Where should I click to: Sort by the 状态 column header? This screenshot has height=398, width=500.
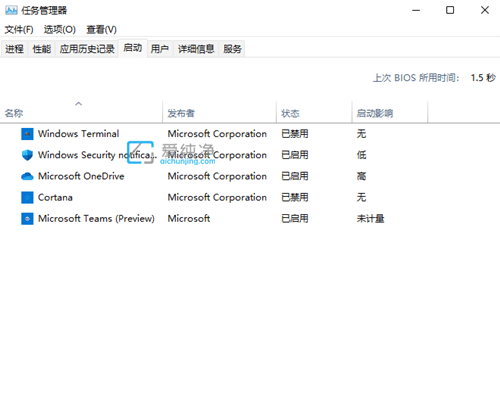314,113
